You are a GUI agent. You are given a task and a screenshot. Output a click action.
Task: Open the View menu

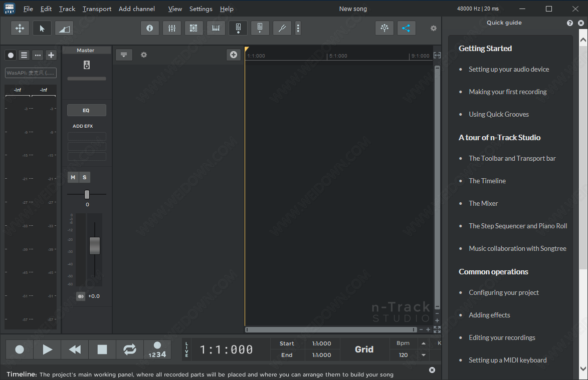tap(175, 9)
